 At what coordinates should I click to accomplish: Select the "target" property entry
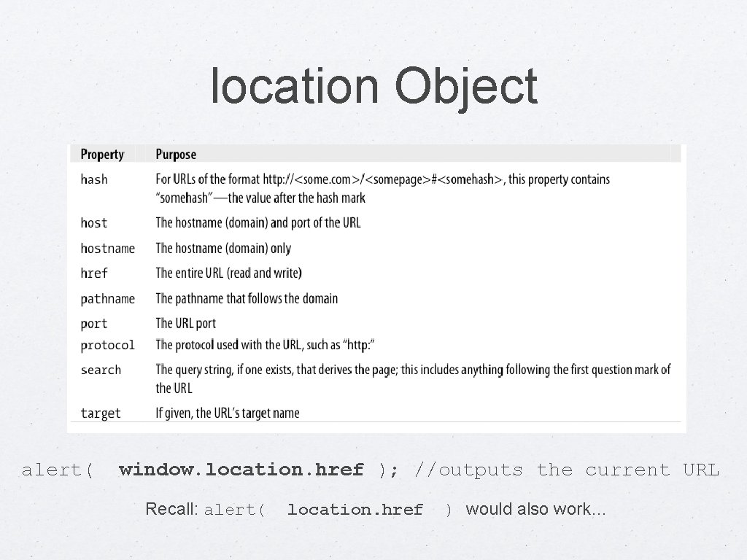click(x=101, y=413)
